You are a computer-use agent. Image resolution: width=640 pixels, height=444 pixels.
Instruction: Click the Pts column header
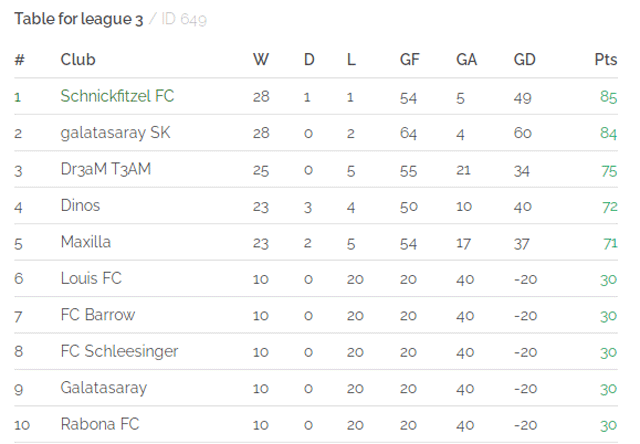coord(606,60)
